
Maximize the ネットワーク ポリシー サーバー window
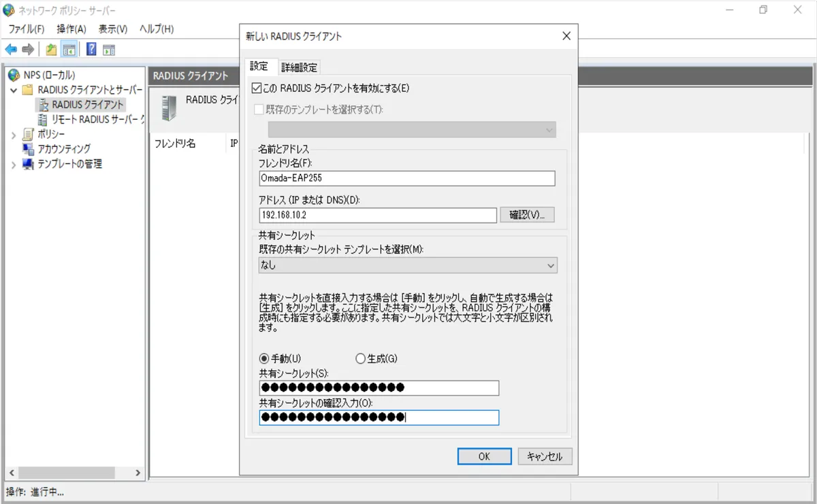(x=763, y=10)
